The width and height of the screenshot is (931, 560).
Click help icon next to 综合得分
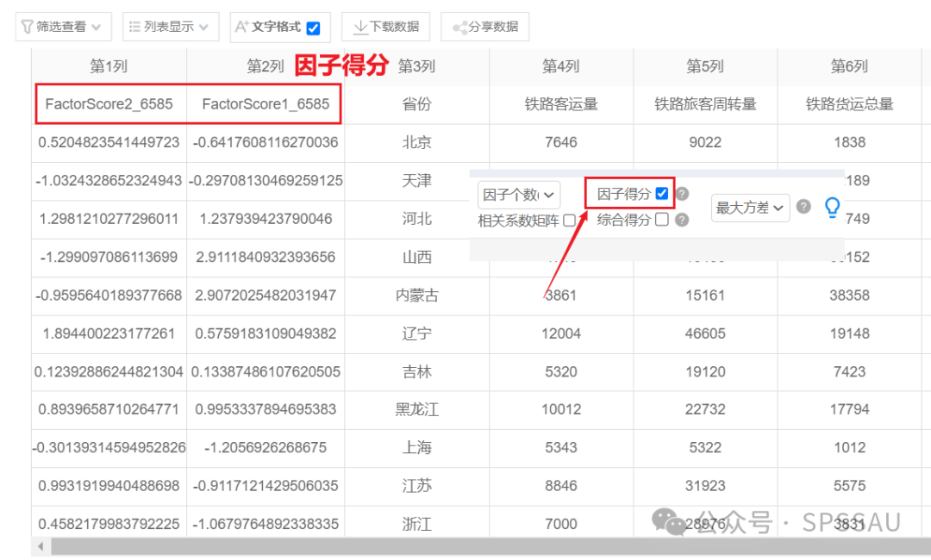[x=682, y=220]
